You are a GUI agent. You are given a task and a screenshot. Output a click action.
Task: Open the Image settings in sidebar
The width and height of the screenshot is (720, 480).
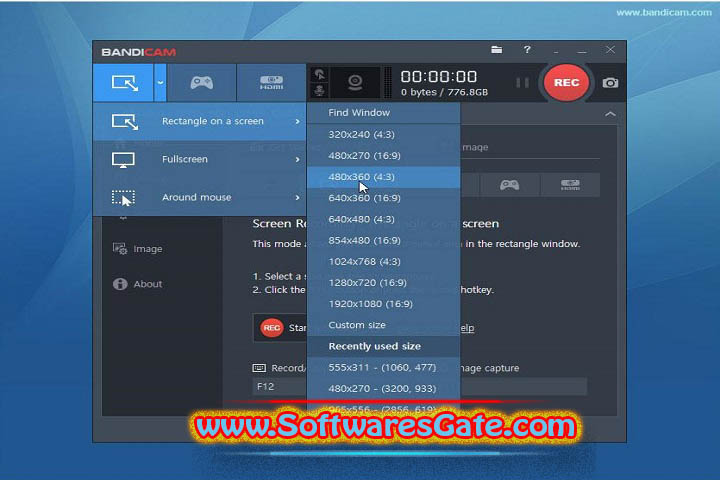pyautogui.click(x=147, y=249)
